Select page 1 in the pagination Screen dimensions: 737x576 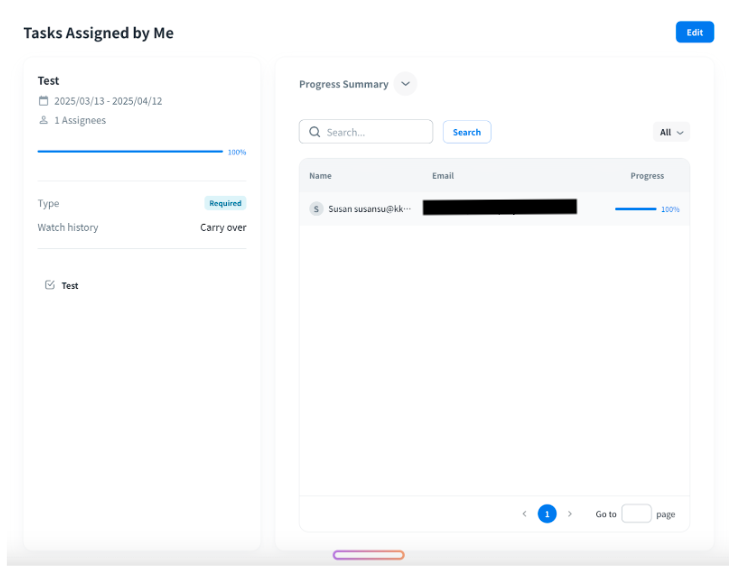tap(547, 514)
